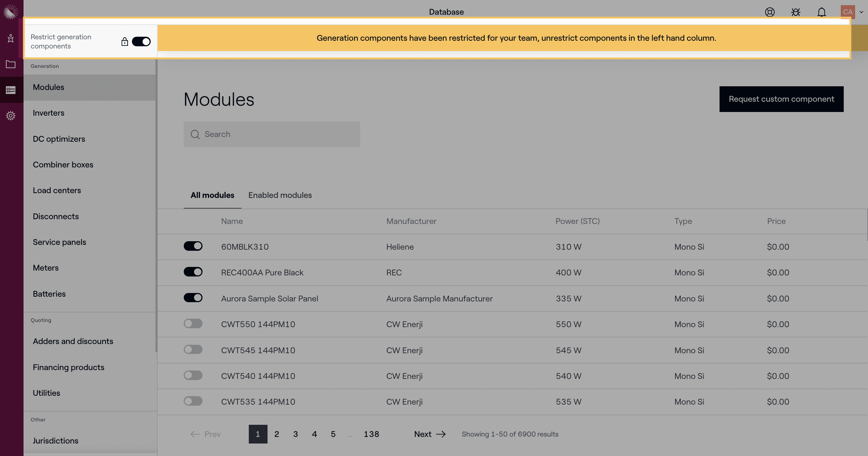Click the Heliene manufacturer cell
This screenshot has width=868, height=456.
400,247
